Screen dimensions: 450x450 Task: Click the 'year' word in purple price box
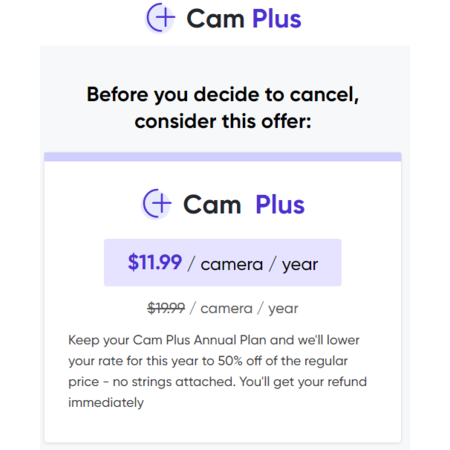tap(300, 266)
